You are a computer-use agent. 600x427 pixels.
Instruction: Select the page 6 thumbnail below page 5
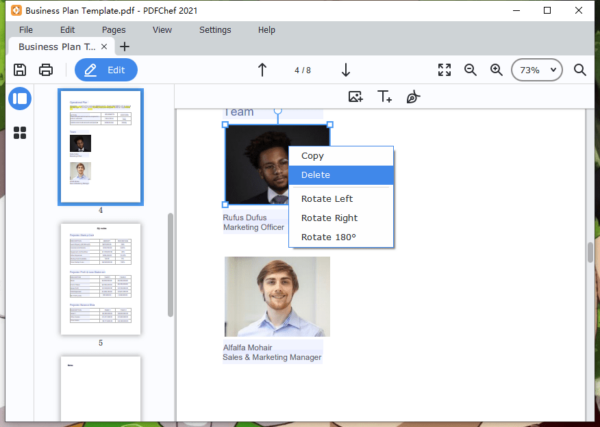coord(101,389)
